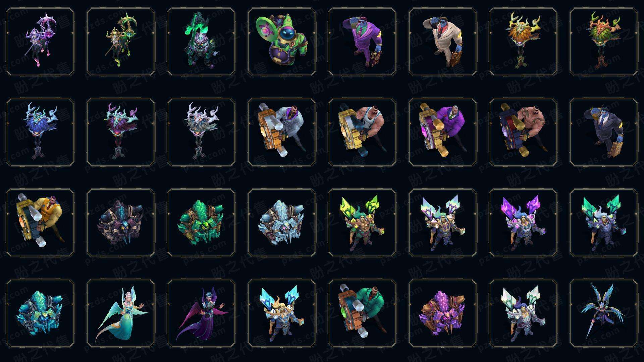Select the blue-skinned man in cream suit

tap(443, 42)
